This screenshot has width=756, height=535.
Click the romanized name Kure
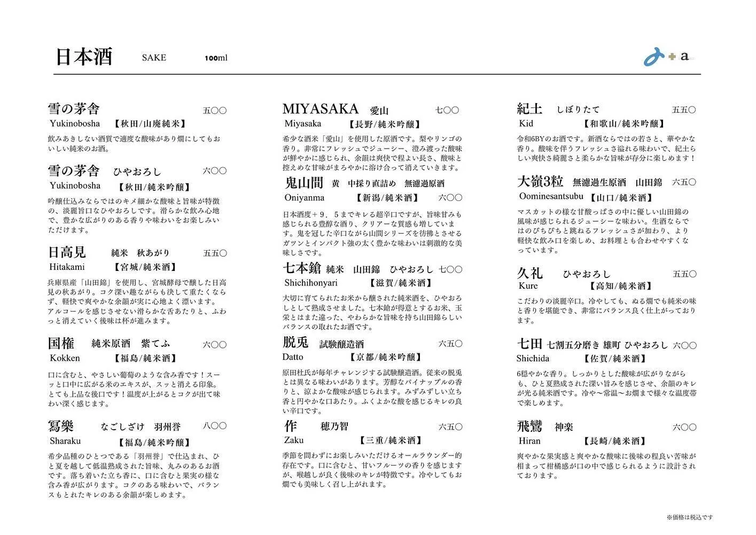[528, 286]
